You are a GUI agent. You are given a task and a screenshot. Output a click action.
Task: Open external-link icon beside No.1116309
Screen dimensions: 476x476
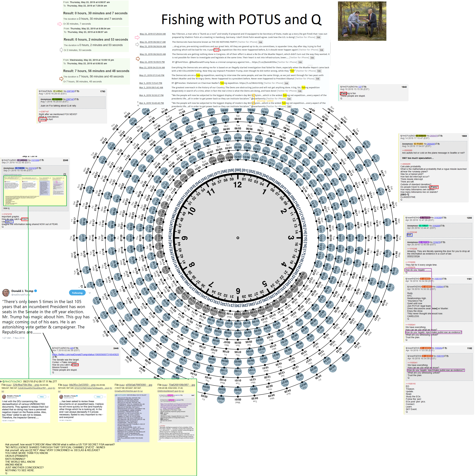coord(443,218)
